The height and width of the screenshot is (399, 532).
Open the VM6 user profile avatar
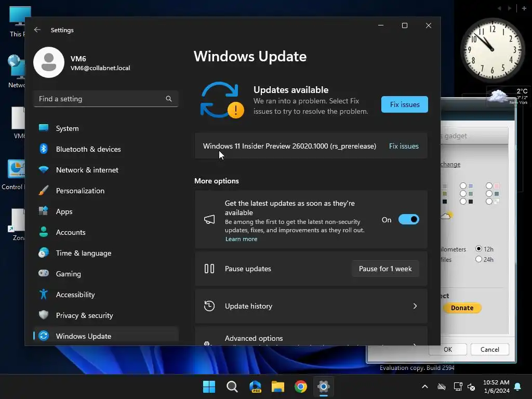(x=49, y=62)
